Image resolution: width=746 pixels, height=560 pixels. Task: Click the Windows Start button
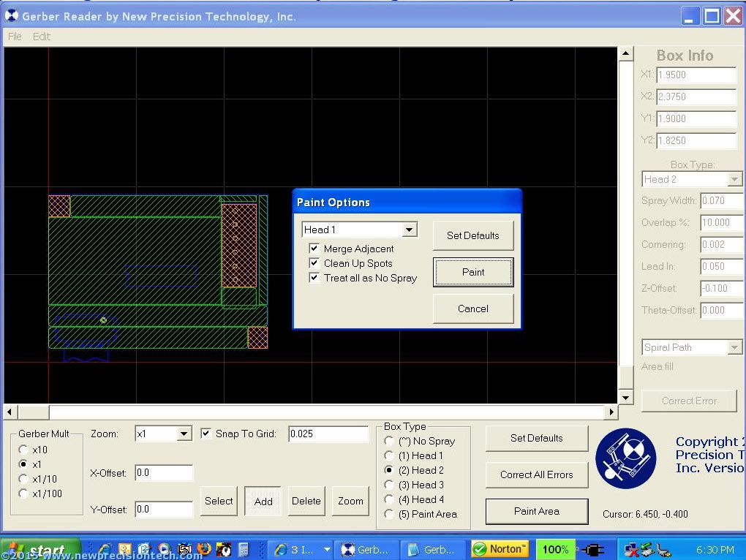(x=40, y=550)
